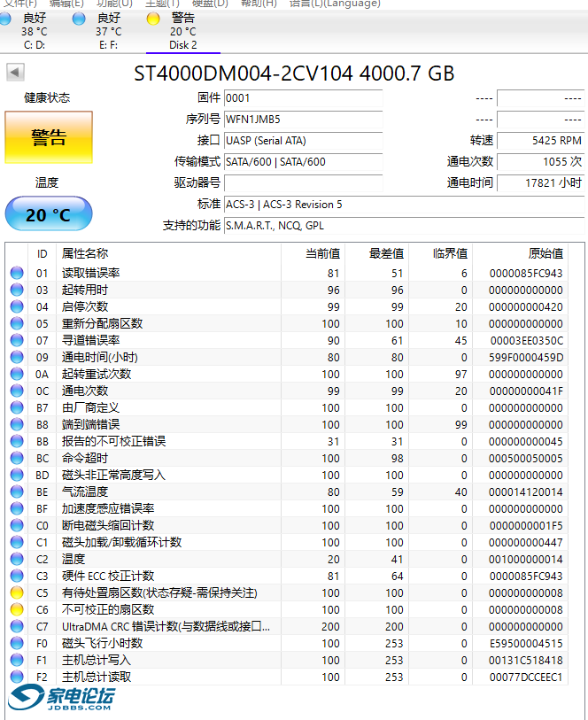
Task: Click the interface field UASP (Serial ATA)
Action: tap(304, 141)
